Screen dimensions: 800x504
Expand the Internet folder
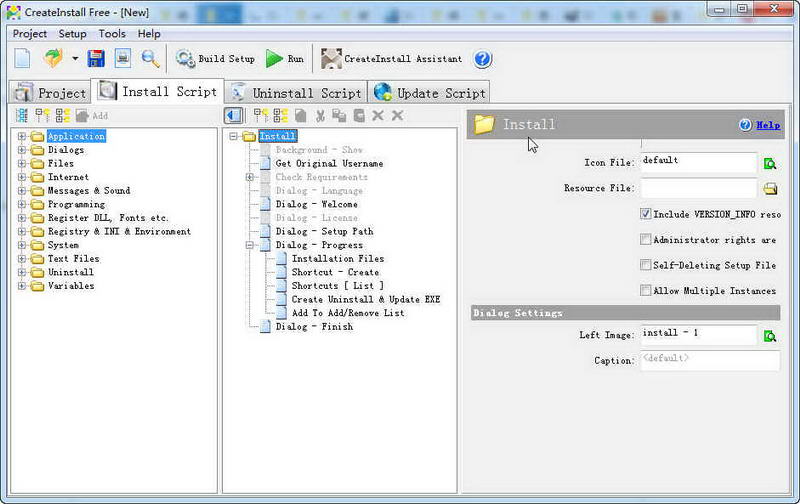(21, 177)
